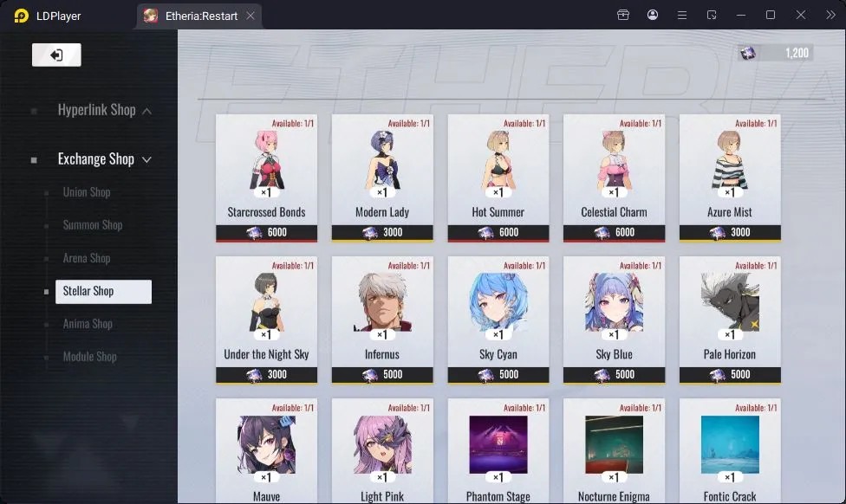Select Modern Lady outfit thumbnail
The image size is (846, 504).
pyautogui.click(x=382, y=160)
